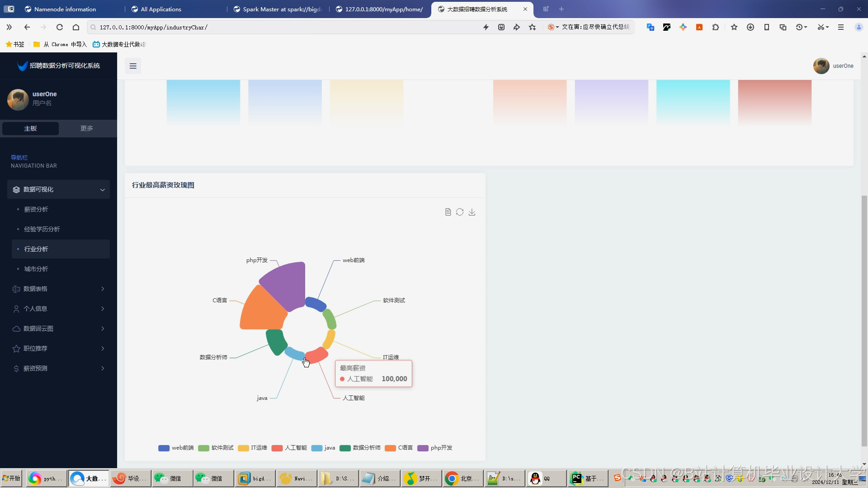The image size is (868, 488).
Task: Open the 城市分析 page
Action: coord(36,269)
